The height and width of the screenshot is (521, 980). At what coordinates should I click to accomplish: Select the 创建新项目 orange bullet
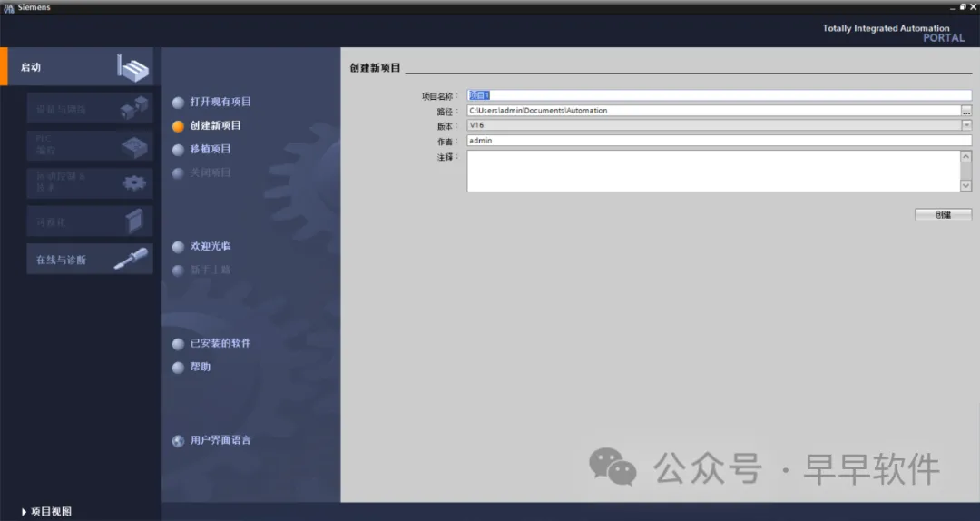click(178, 126)
